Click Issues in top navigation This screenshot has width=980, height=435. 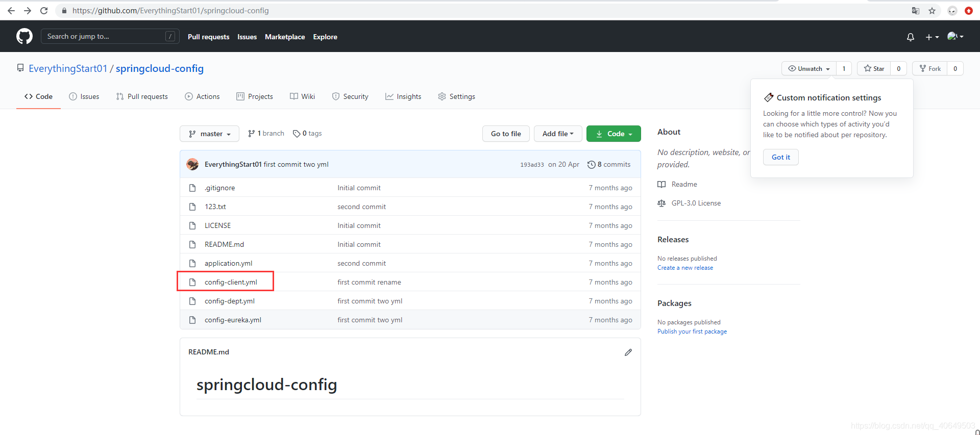pos(247,37)
